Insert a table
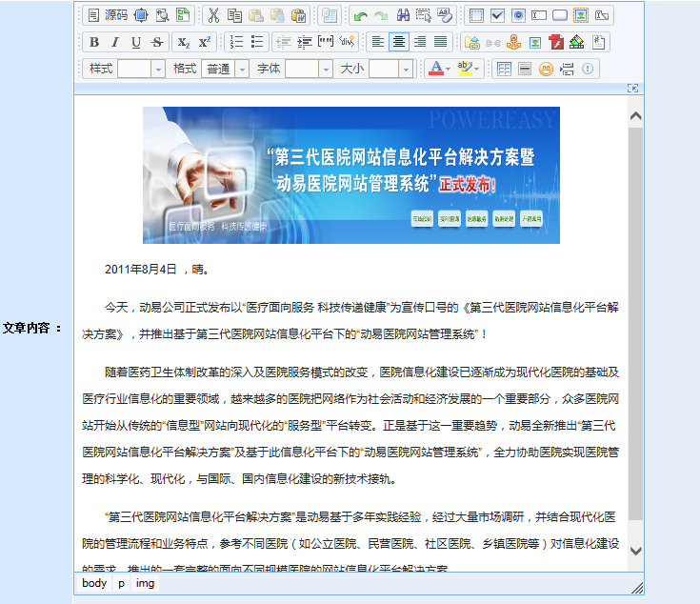This screenshot has height=604, width=700. coord(504,69)
